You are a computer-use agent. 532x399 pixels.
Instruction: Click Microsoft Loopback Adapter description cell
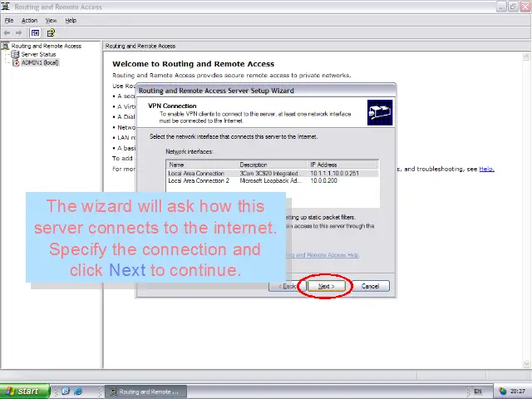(x=270, y=181)
